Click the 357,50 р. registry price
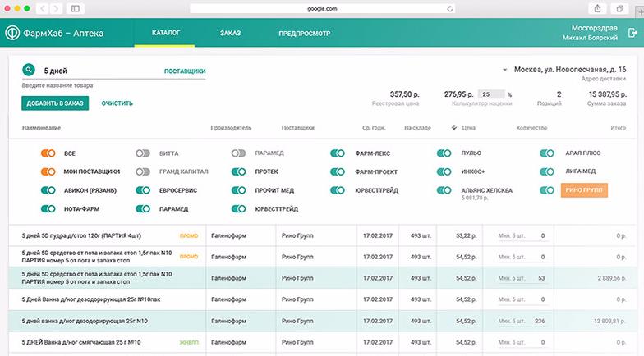Image resolution: width=644 pixels, height=356 pixels. pos(404,94)
